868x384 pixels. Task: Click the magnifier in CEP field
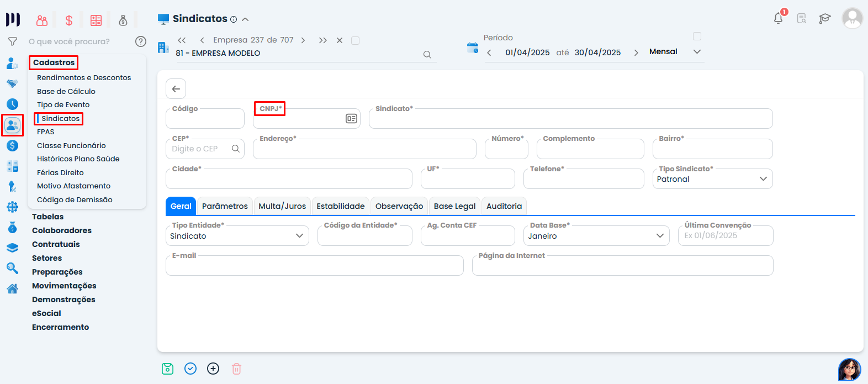(236, 149)
